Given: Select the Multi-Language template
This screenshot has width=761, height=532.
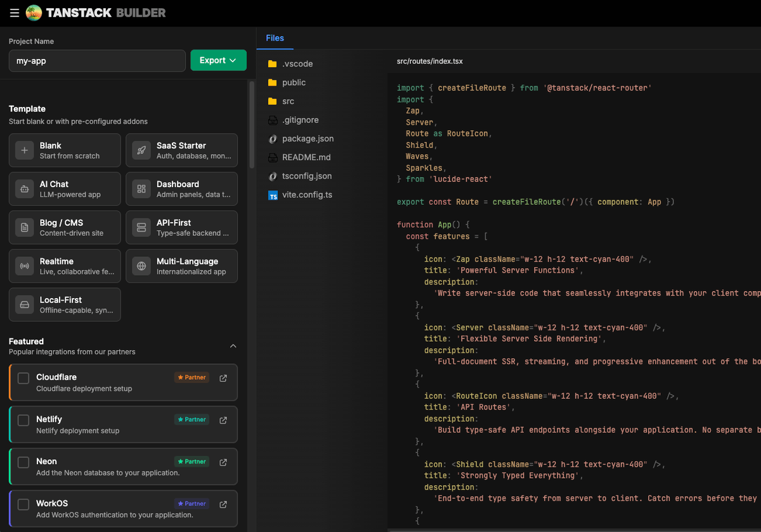Looking at the screenshot, I should click(x=181, y=266).
